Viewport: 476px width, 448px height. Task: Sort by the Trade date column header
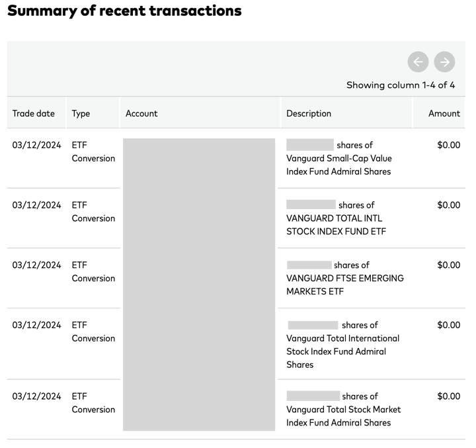point(34,113)
